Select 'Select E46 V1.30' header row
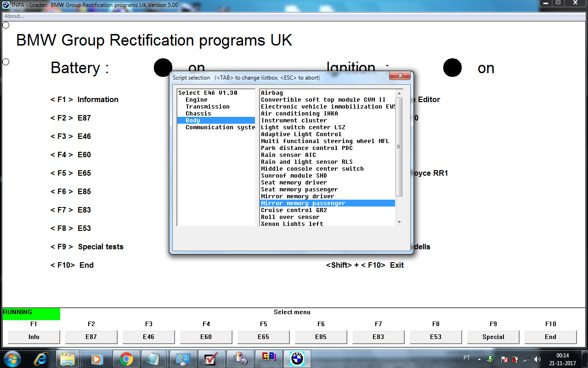Viewport: 588px width, 368px height. pos(216,93)
